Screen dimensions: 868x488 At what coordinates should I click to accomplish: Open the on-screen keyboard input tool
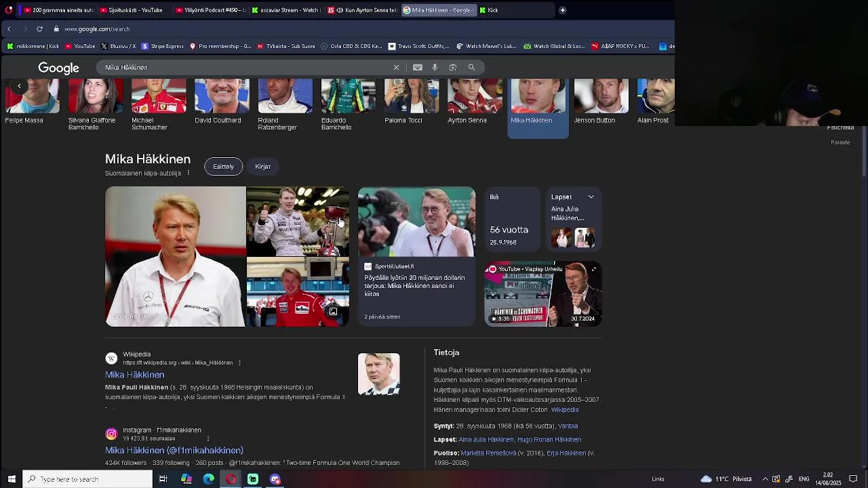tap(418, 68)
